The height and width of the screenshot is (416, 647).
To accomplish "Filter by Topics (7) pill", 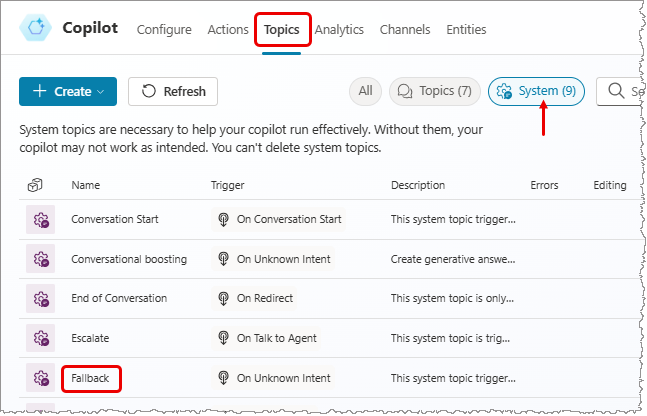I will 434,92.
